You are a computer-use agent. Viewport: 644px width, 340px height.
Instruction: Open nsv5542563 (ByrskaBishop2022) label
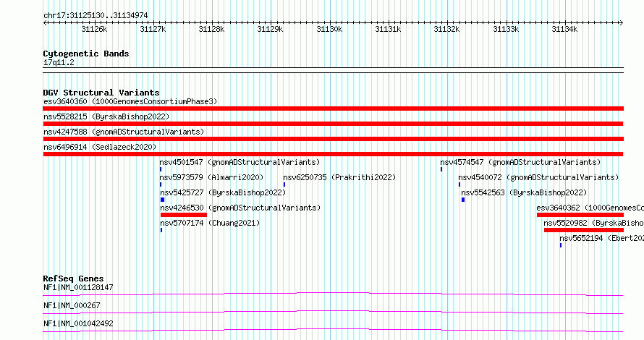click(524, 192)
